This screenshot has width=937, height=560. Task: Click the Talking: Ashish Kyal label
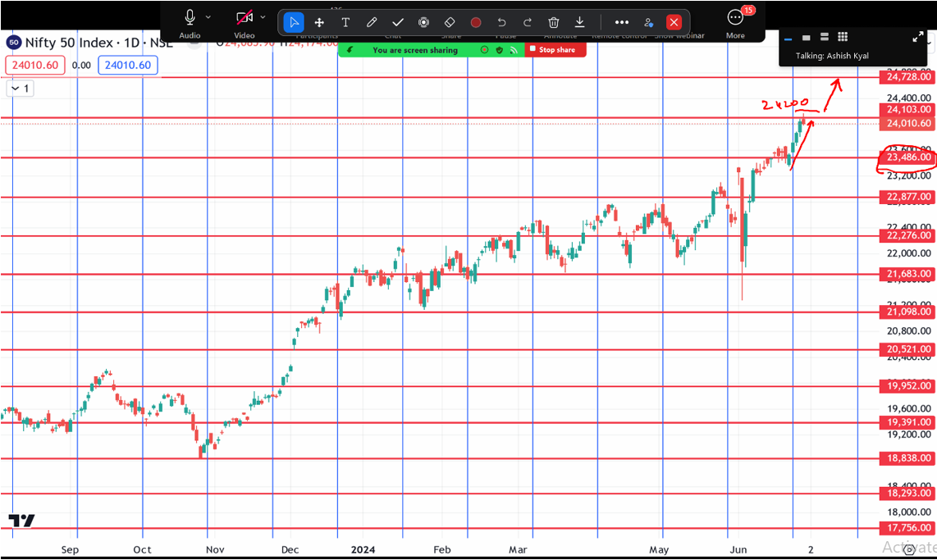click(832, 56)
